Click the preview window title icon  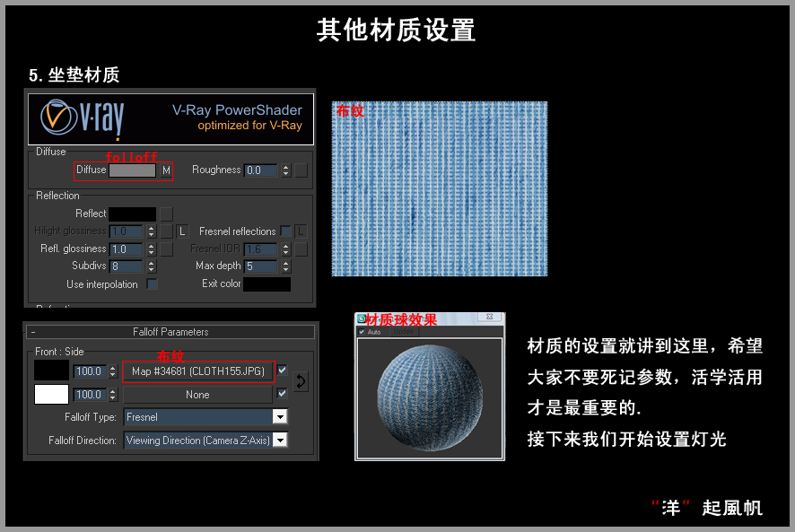[x=361, y=318]
